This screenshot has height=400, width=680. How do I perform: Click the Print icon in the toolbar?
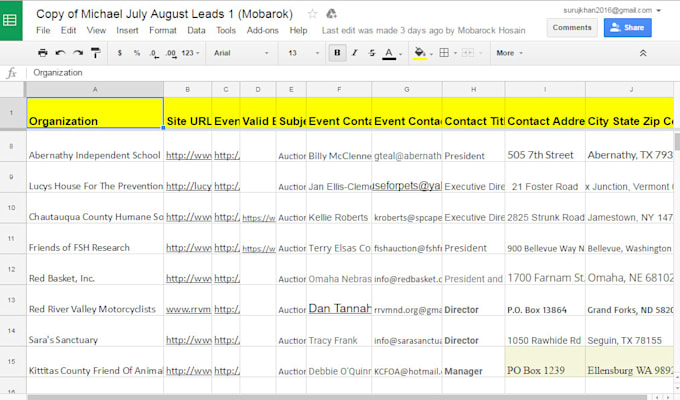42,53
